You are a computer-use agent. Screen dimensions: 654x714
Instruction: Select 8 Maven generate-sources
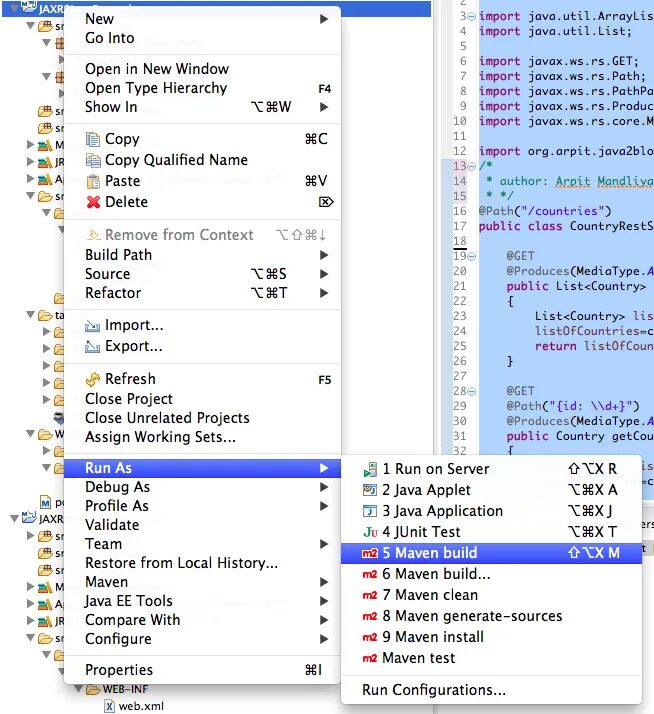pyautogui.click(x=491, y=616)
